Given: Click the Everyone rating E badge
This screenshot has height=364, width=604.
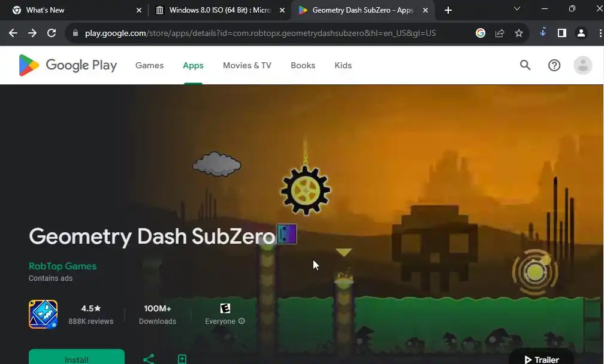Looking at the screenshot, I should click(x=225, y=308).
